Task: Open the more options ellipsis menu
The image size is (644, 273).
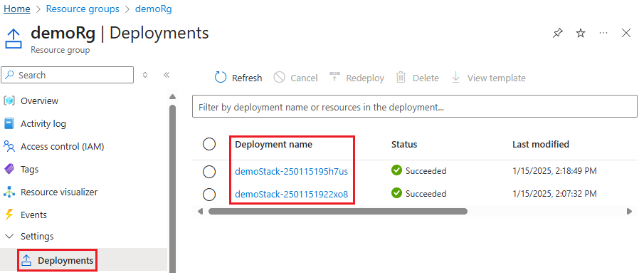Action: [603, 33]
